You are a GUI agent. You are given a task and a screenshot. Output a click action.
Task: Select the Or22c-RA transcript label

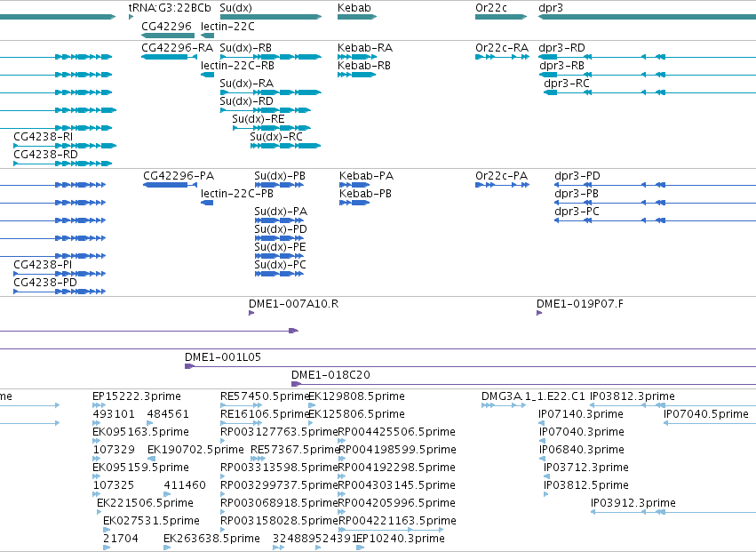coord(502,48)
